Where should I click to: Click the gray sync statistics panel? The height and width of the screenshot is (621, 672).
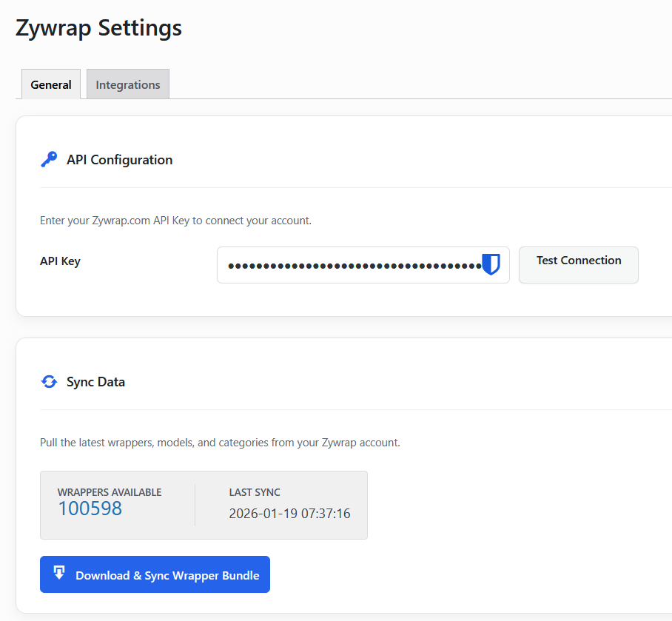pos(204,505)
